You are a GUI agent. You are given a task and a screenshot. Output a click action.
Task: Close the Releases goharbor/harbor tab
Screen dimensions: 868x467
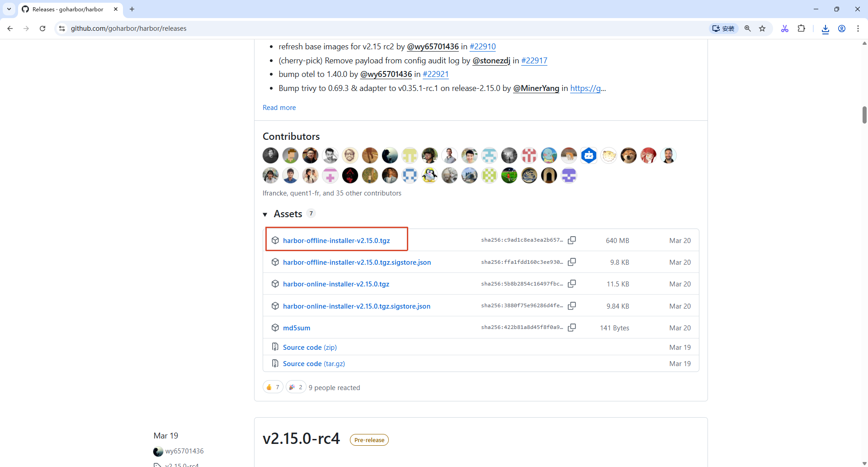coord(116,9)
